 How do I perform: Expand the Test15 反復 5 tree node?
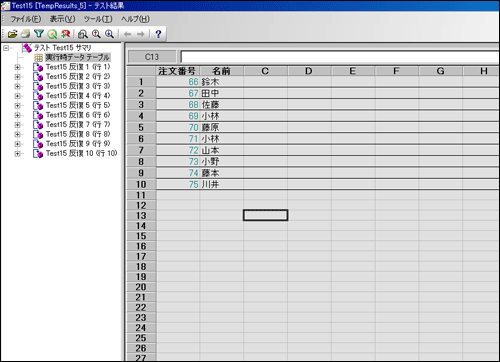17,106
